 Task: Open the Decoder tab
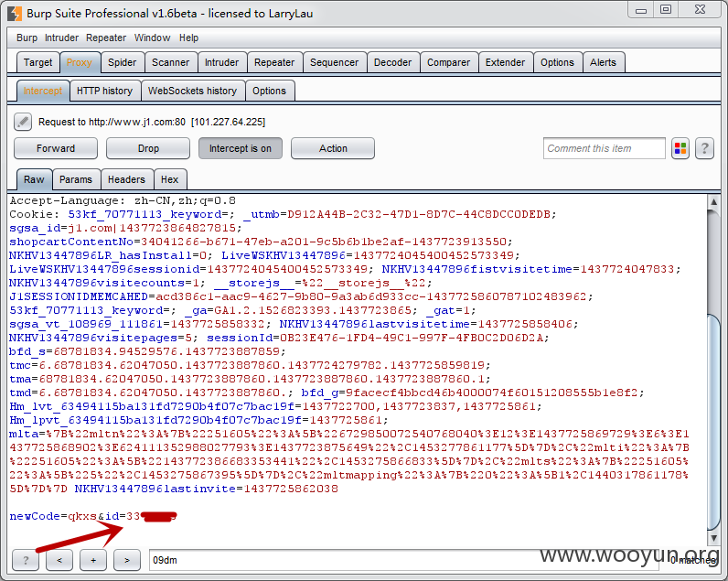click(x=392, y=63)
